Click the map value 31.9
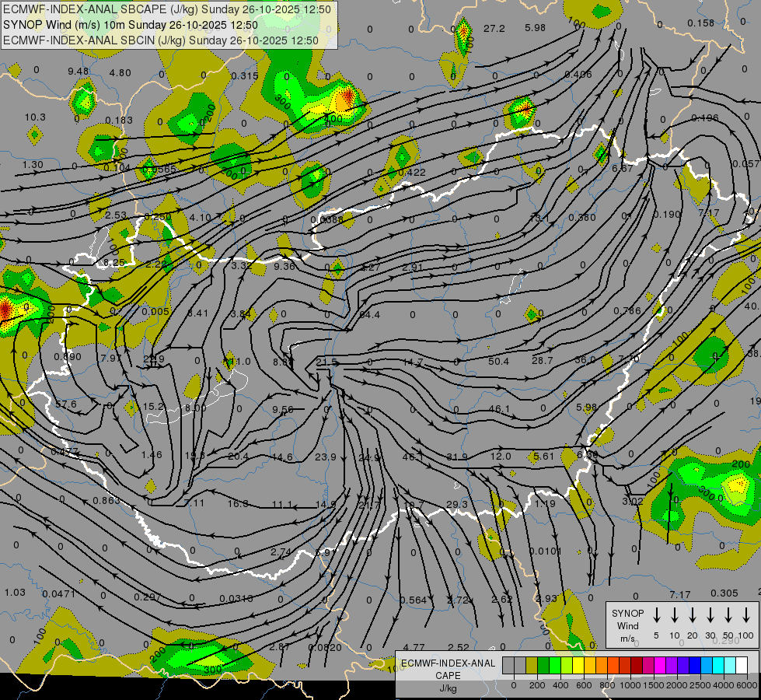 coord(457,457)
